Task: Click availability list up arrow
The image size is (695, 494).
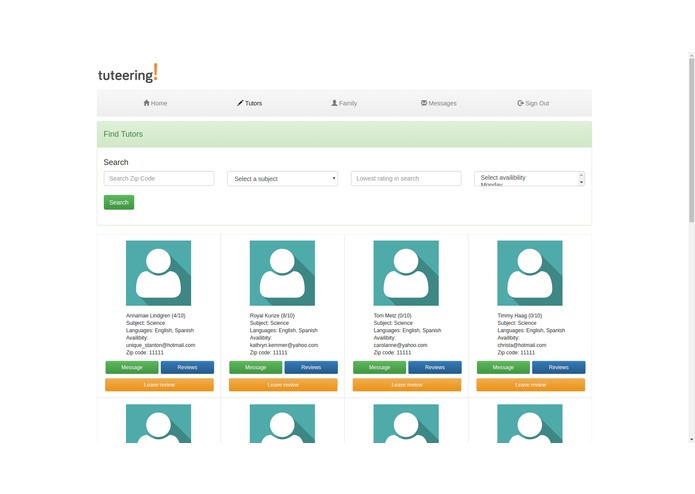Action: (x=582, y=175)
